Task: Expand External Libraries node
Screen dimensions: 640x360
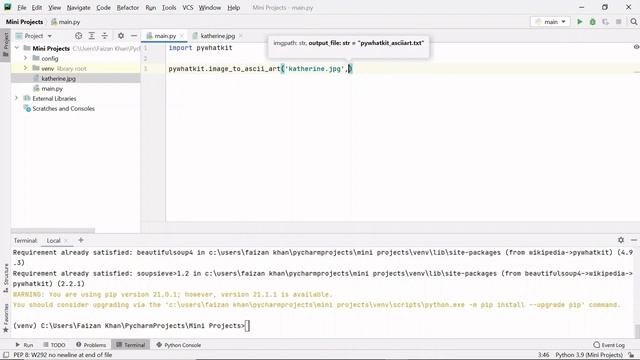Action: pyautogui.click(x=16, y=98)
